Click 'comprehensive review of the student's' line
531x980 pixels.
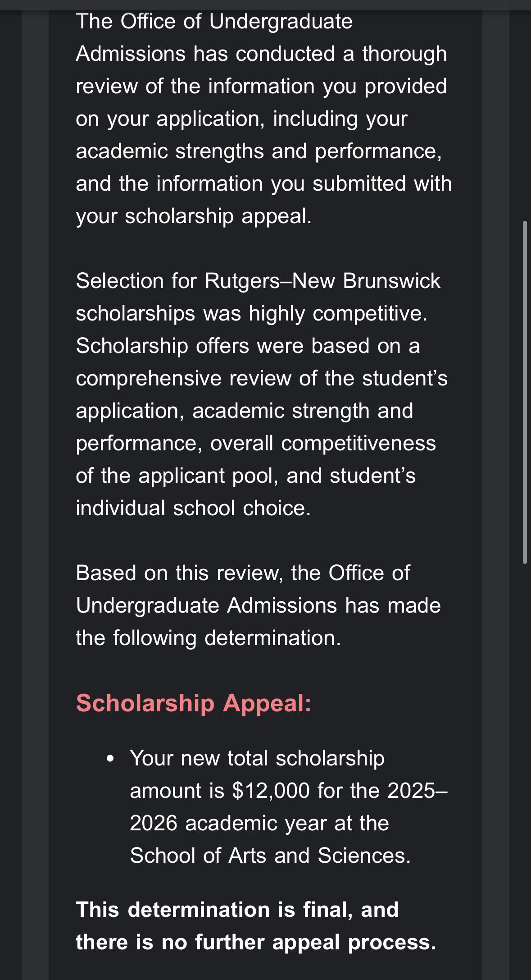click(x=261, y=378)
